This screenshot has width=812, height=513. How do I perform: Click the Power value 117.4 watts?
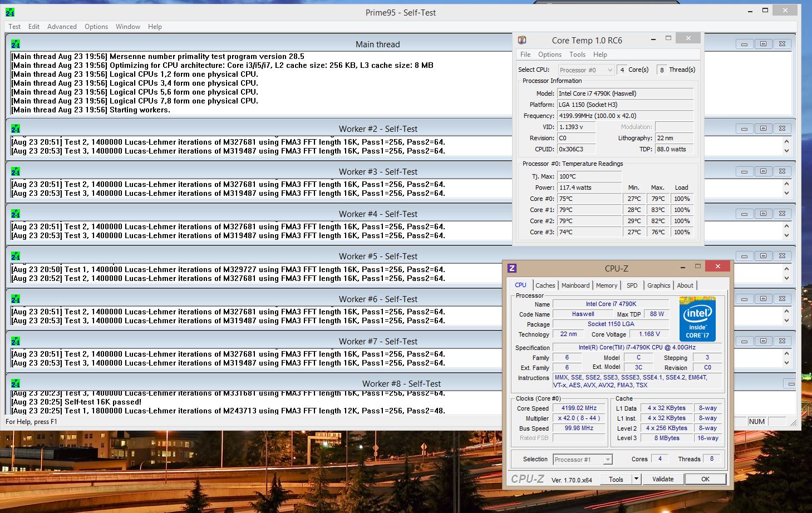coord(589,188)
